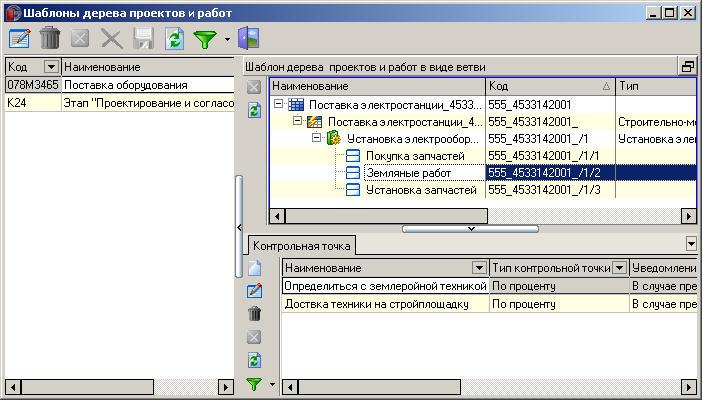The height and width of the screenshot is (401, 703).
Task: Click the project icon of second-level tree node
Action: pyautogui.click(x=314, y=122)
